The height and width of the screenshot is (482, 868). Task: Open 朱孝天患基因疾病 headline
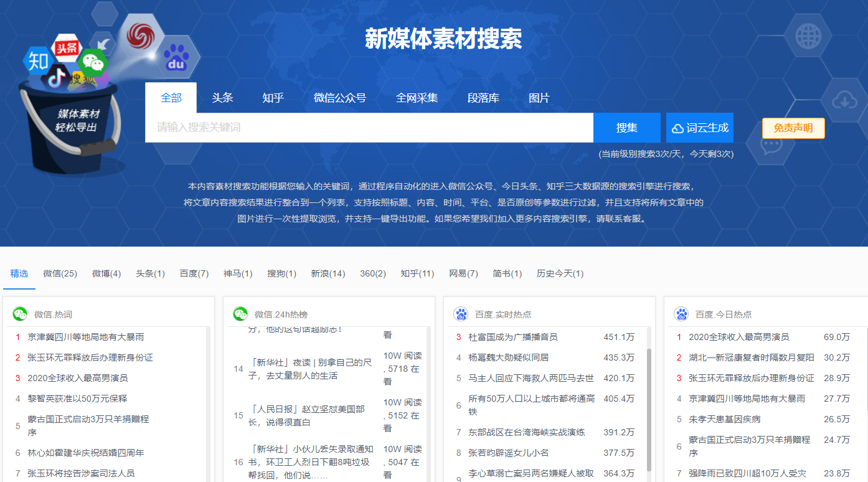coord(725,419)
